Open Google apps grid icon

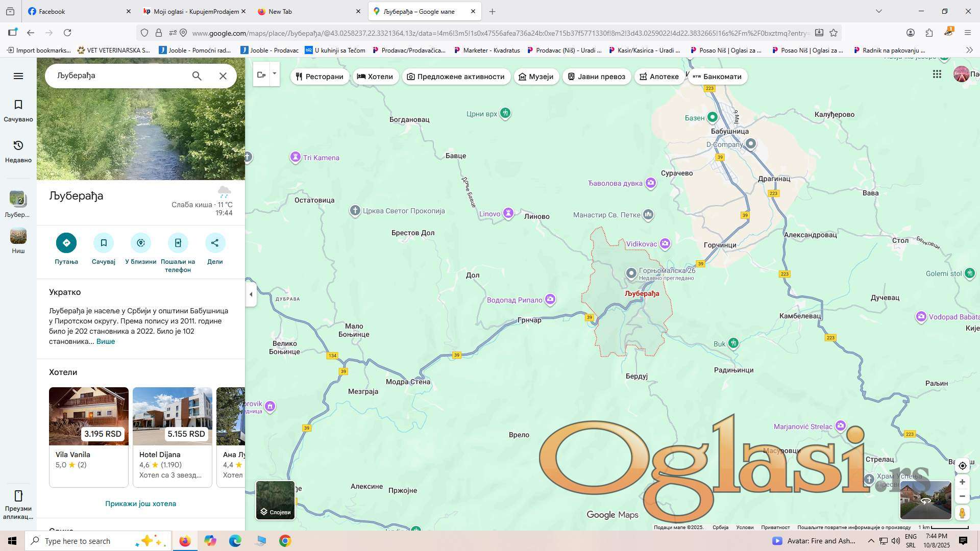click(x=937, y=74)
